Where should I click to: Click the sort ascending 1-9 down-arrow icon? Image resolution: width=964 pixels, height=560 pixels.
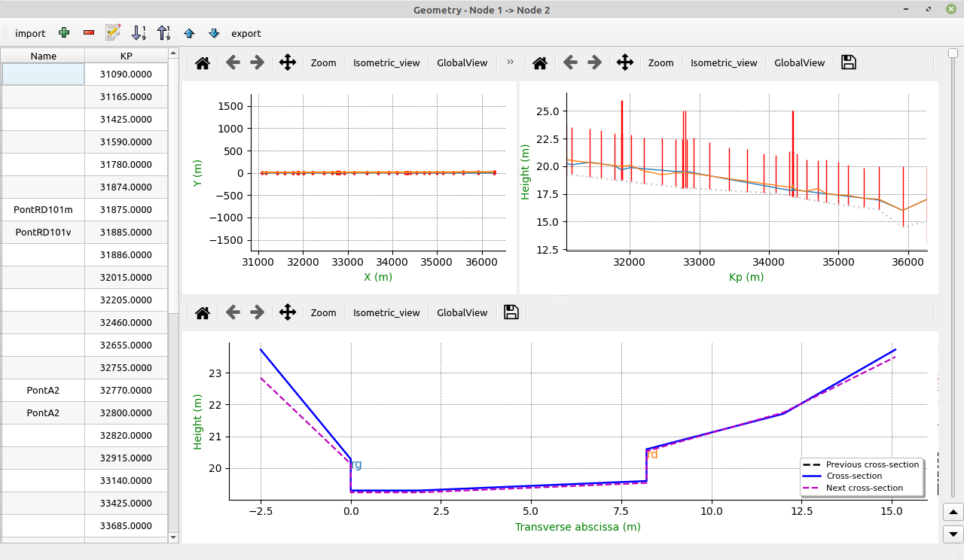pyautogui.click(x=139, y=32)
